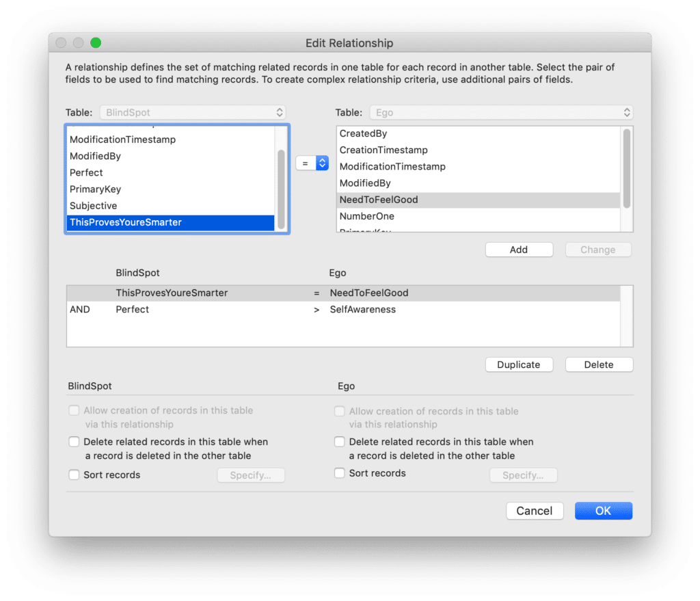Click the BlindSpot field list scrollbar
This screenshot has width=700, height=601.
pyautogui.click(x=281, y=189)
